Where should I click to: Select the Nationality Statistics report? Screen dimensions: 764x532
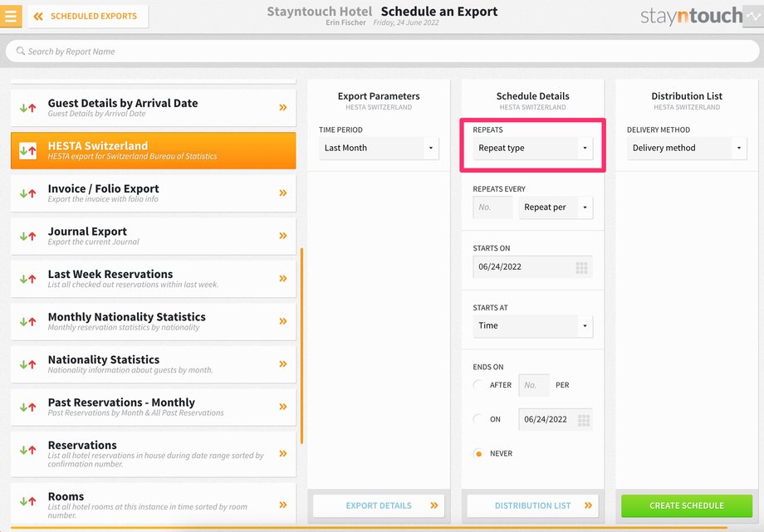154,364
